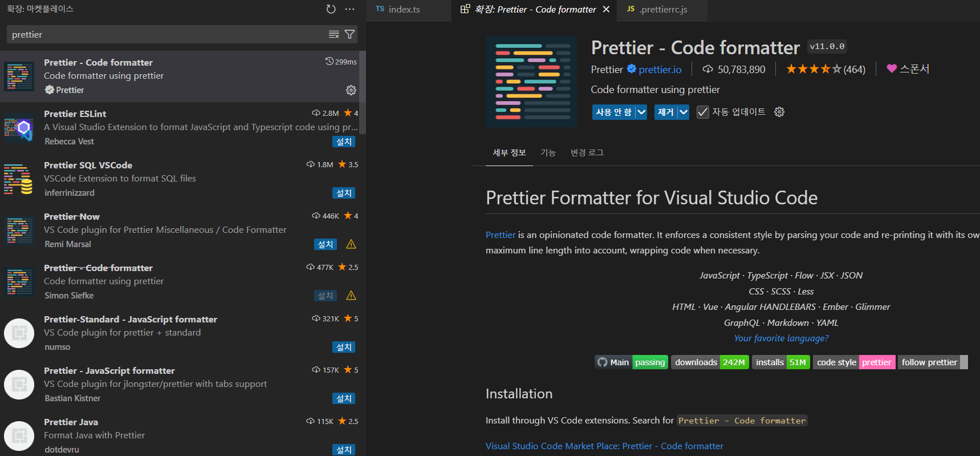Open the Visual Studio Code Market Place link
Viewport: 980px width, 456px height.
(x=604, y=446)
